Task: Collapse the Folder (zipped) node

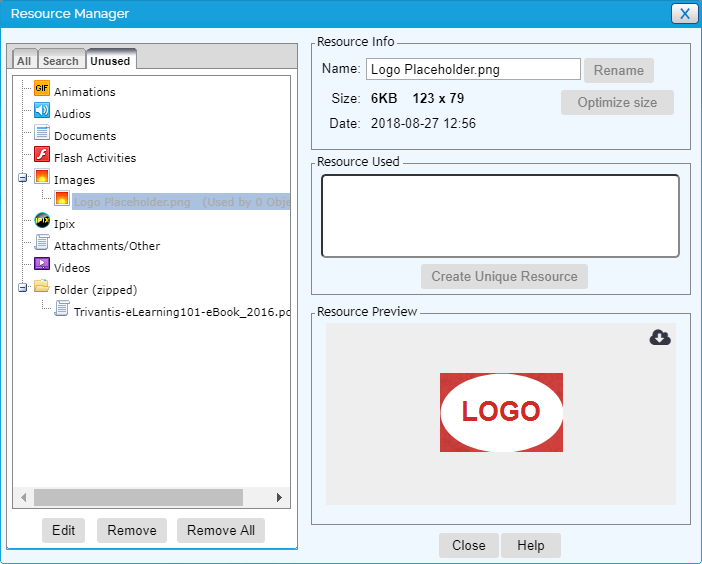Action: [23, 289]
